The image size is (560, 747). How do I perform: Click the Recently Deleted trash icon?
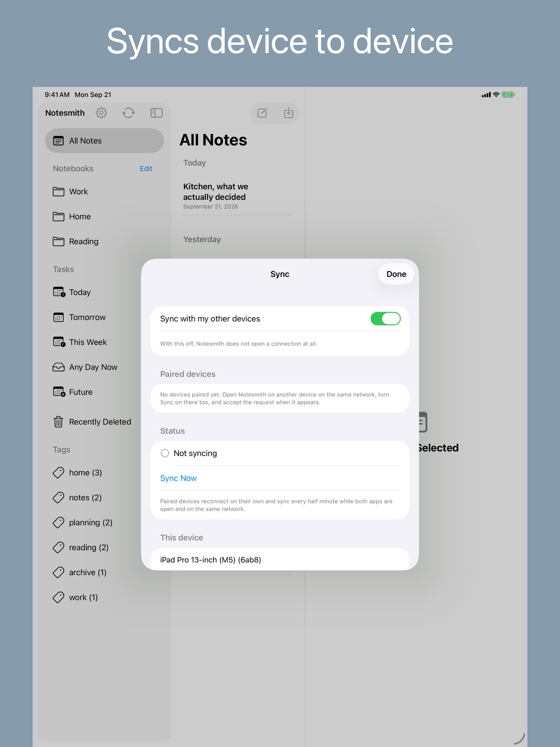[58, 422]
